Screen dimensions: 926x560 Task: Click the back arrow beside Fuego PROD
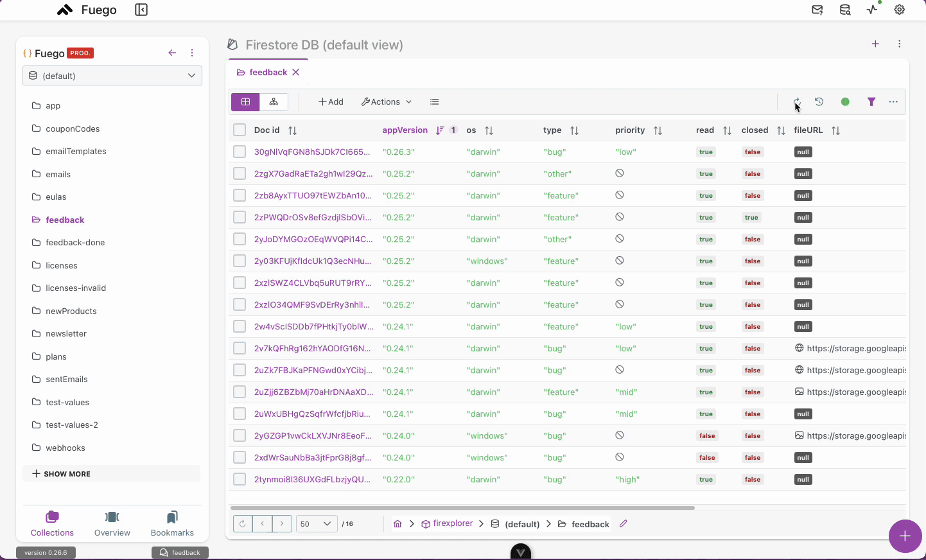(x=172, y=53)
